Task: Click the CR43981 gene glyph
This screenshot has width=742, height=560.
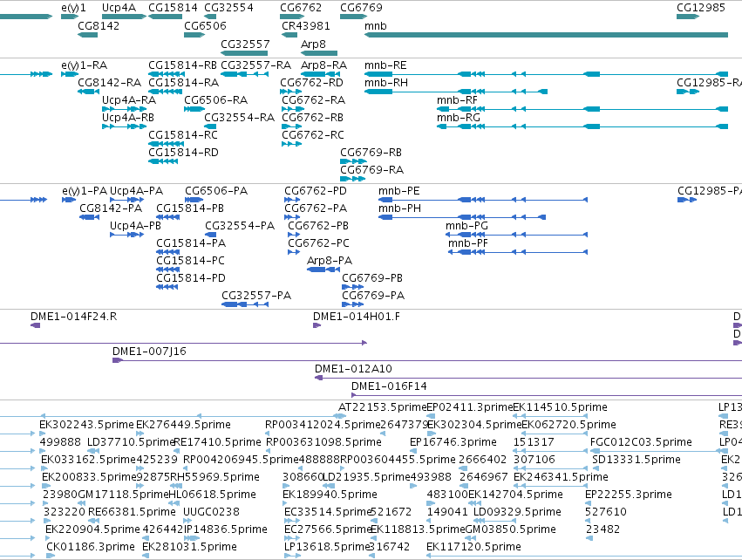Action: [x=289, y=35]
